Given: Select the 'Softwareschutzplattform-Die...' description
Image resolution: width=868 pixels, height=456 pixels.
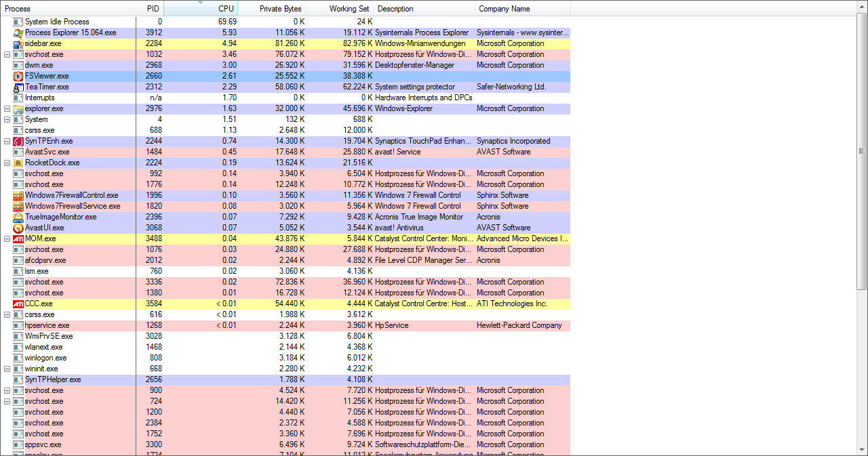Looking at the screenshot, I should [x=422, y=444].
